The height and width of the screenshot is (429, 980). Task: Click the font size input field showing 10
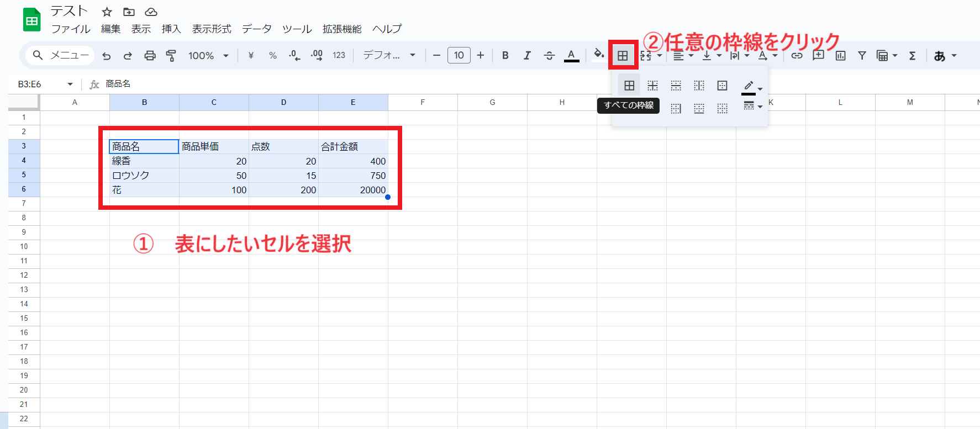459,55
